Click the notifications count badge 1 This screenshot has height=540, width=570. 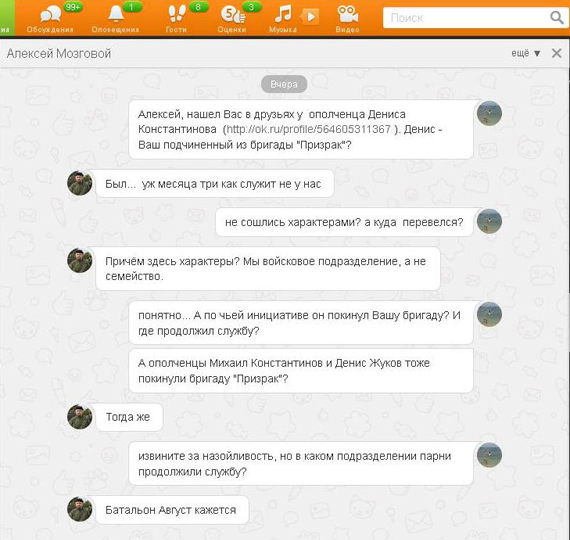click(x=132, y=7)
